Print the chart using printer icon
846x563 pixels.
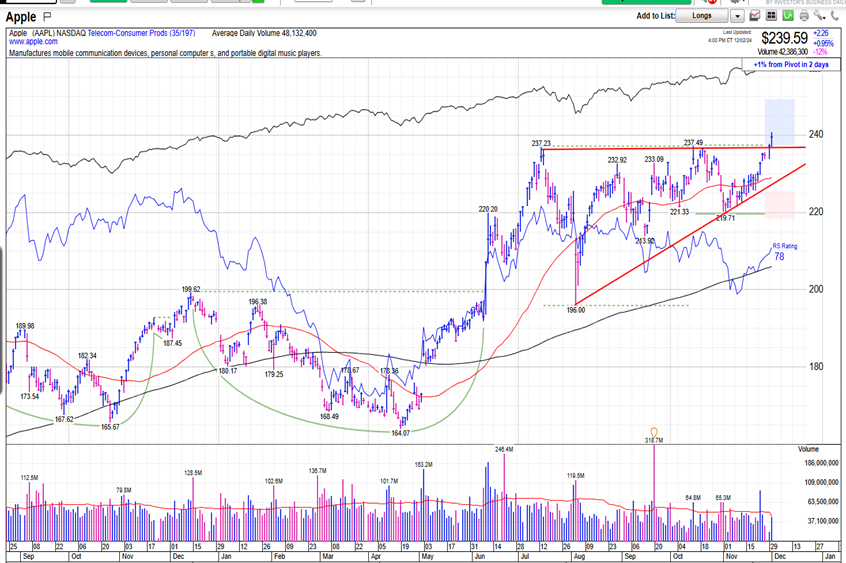tap(804, 16)
